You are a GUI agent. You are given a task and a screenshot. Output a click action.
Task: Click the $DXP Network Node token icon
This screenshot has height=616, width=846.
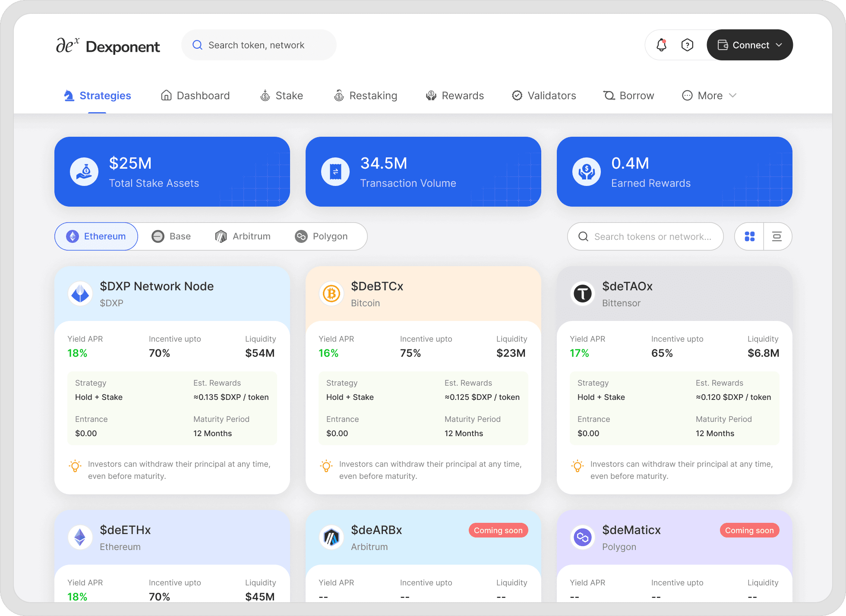80,294
